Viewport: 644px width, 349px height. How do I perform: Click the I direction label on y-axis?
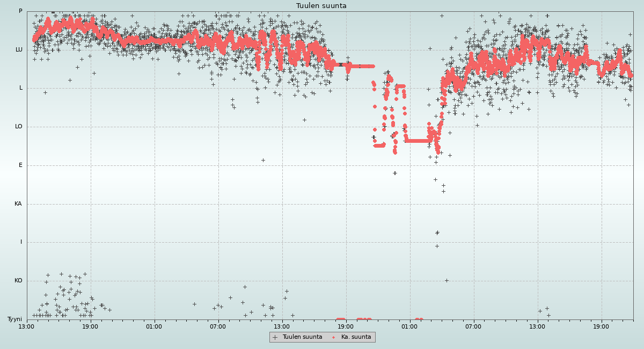(21, 242)
